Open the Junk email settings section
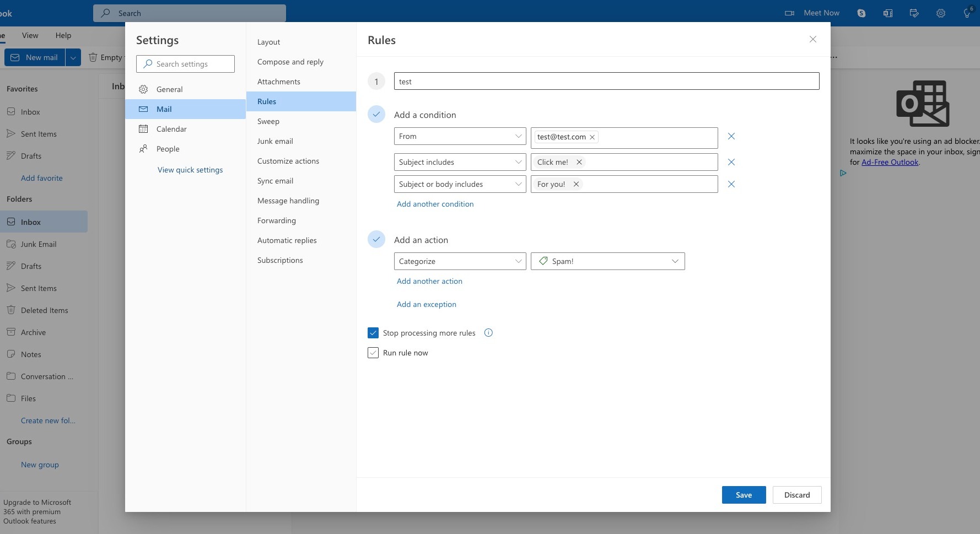The image size is (980, 534). click(x=275, y=141)
